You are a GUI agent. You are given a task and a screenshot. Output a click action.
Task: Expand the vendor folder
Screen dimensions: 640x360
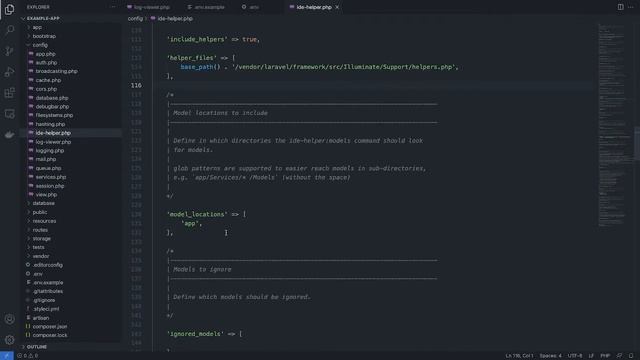(x=41, y=256)
